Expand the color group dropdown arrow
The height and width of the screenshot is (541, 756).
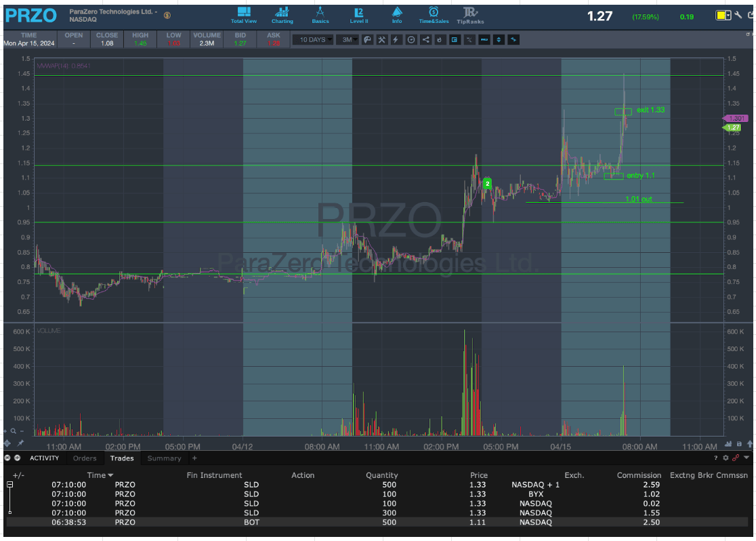tap(728, 16)
